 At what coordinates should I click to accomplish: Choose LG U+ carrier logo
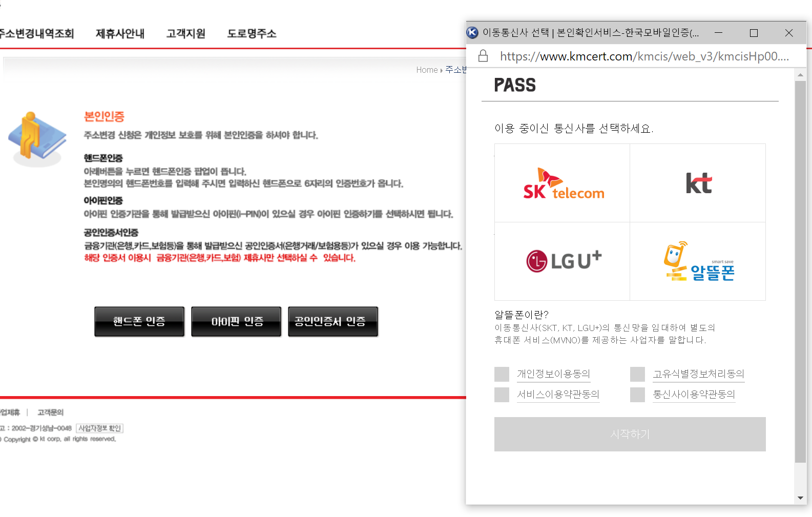564,261
